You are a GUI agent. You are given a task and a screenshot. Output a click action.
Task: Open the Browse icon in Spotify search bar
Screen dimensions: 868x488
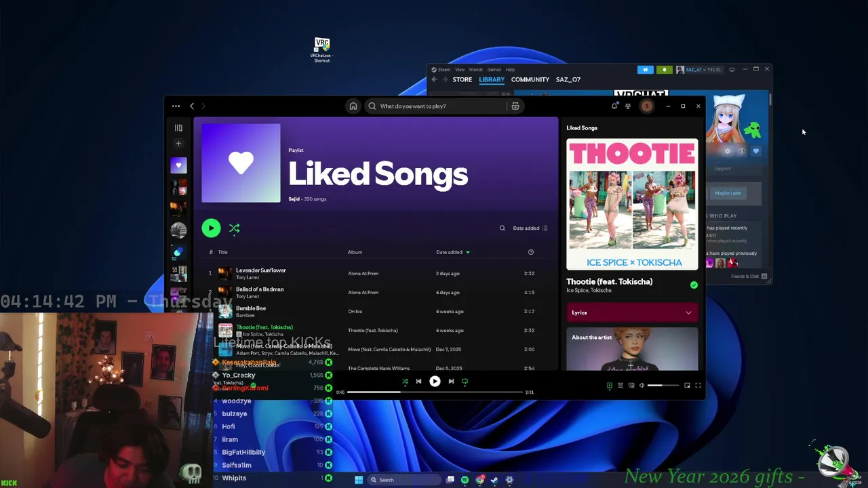point(515,106)
